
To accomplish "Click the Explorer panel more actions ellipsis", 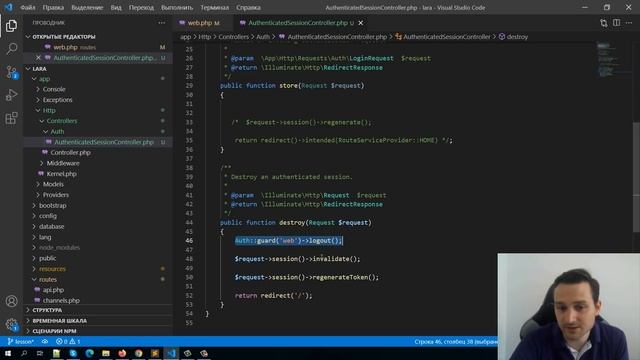I will click(162, 23).
